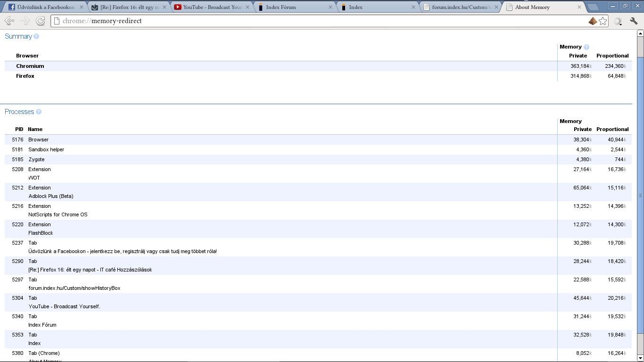Click the pyramid extension icon in address bar
Image resolution: width=644 pixels, height=362 pixels.
[x=593, y=21]
